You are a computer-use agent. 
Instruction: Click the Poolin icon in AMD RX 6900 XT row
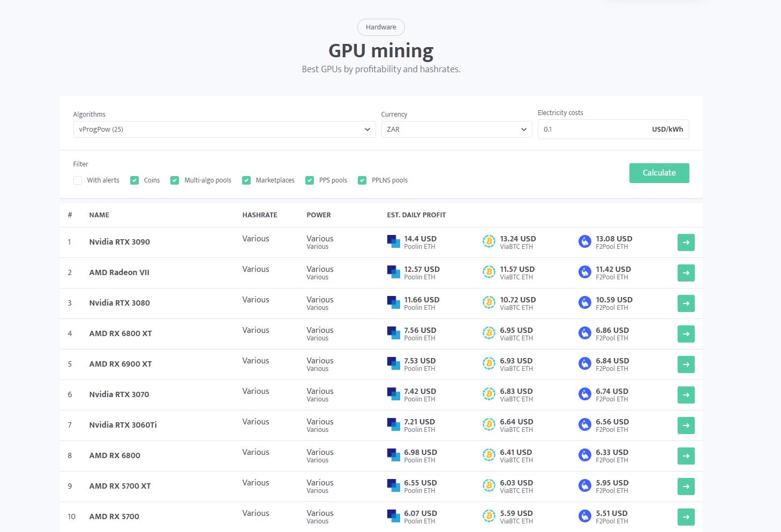pos(393,364)
